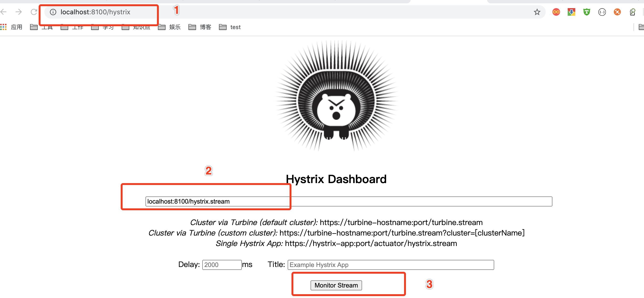
Task: Click the Hystrix hedgehog logo image
Action: pos(336,95)
